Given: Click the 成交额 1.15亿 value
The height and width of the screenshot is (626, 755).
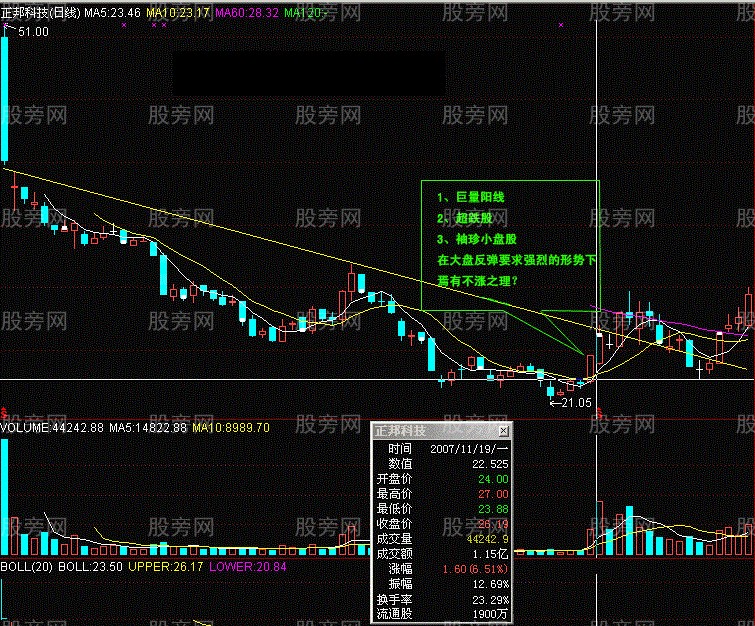Looking at the screenshot, I should pos(490,554).
